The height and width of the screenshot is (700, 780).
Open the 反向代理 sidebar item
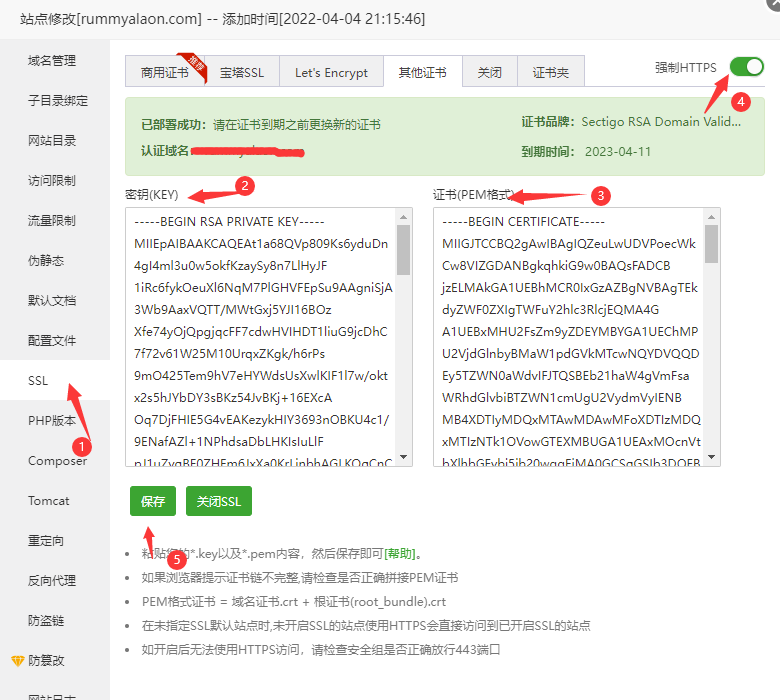[52, 581]
